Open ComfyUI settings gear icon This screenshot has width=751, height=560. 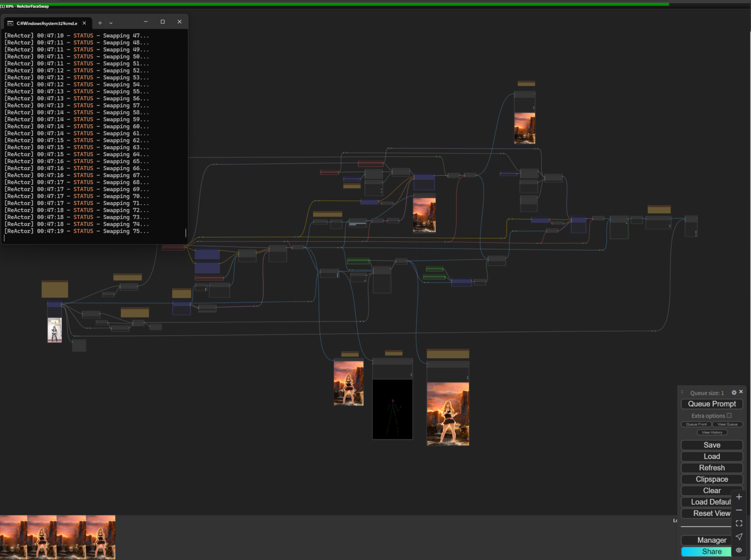click(x=734, y=393)
